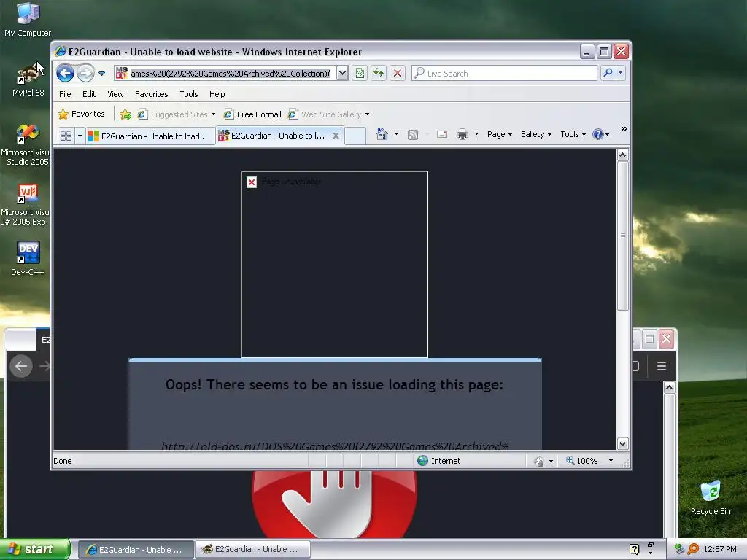The width and height of the screenshot is (747, 560).
Task: Refresh the page with green arrows icon
Action: pyautogui.click(x=379, y=74)
